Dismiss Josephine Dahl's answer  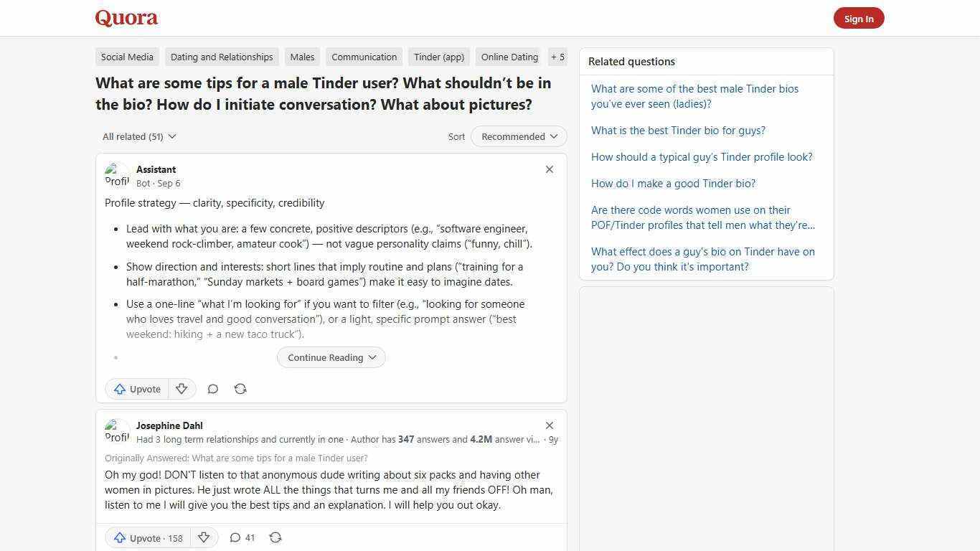[550, 425]
